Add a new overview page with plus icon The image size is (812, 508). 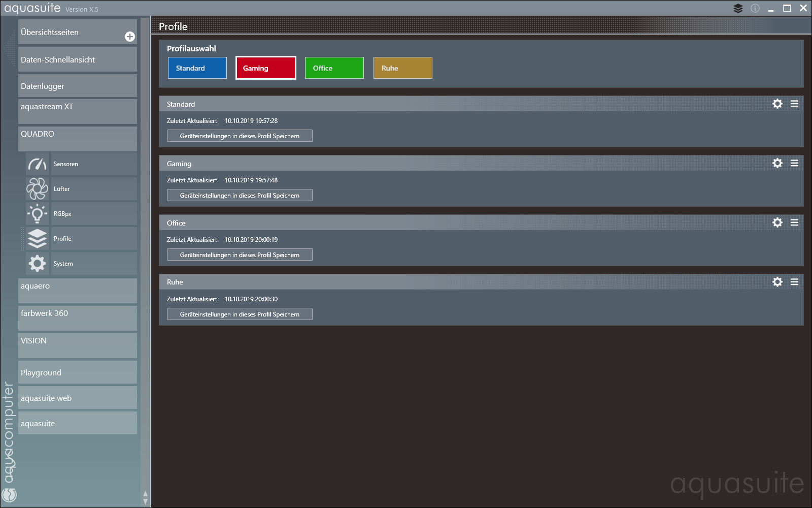[x=130, y=37]
